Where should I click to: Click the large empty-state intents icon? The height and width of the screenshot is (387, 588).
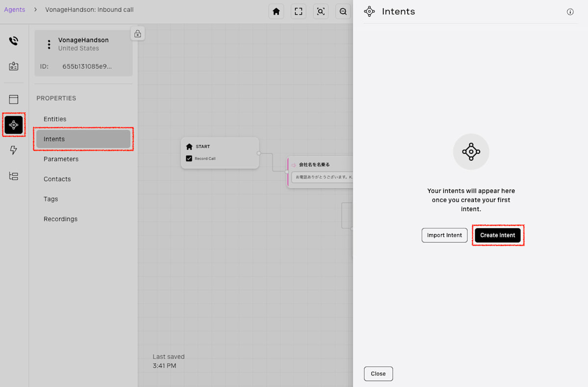tap(471, 152)
